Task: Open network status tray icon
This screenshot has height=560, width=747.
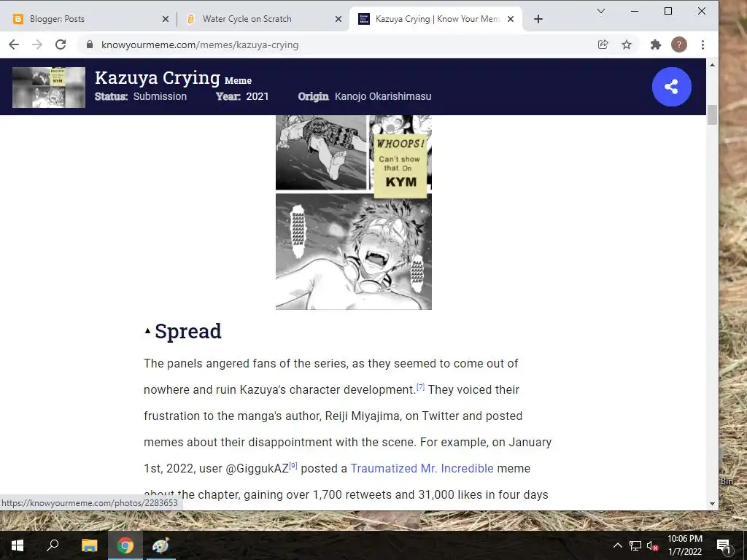Action: pos(635,545)
